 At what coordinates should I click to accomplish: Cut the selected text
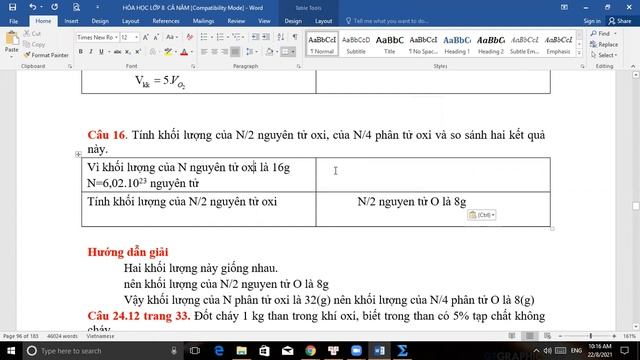point(32,33)
